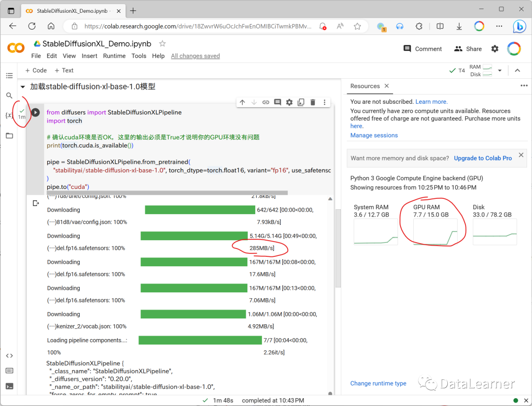This screenshot has height=406, width=532.
Task: View the System RAM usage graph
Action: 375,232
